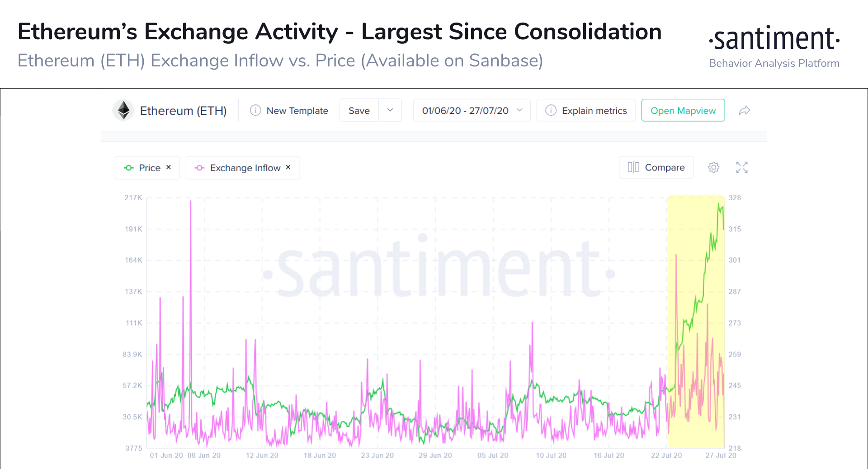Click the 18 Jun 20 axis date label
The image size is (868, 469).
[x=320, y=455]
